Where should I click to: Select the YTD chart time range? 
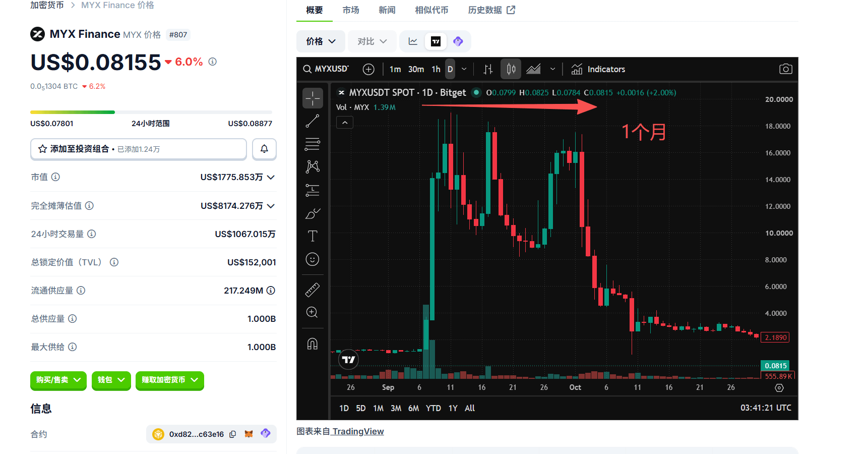coord(433,408)
